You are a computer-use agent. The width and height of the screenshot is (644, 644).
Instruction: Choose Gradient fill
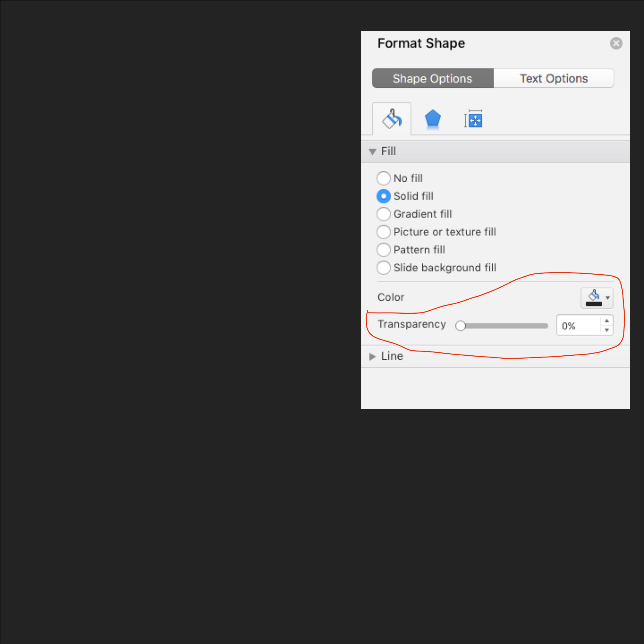click(x=383, y=214)
